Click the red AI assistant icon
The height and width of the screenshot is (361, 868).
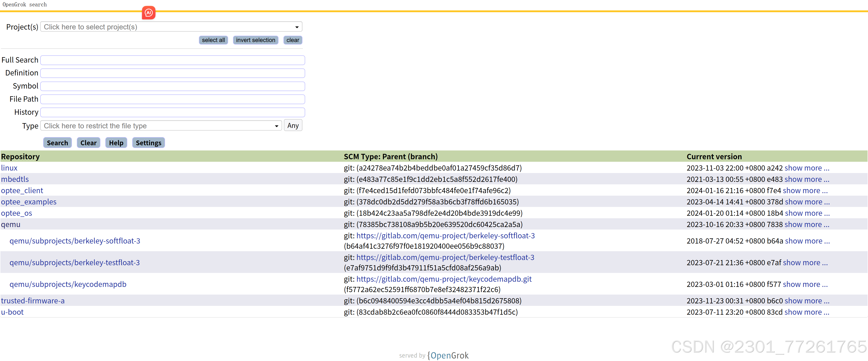coord(149,13)
